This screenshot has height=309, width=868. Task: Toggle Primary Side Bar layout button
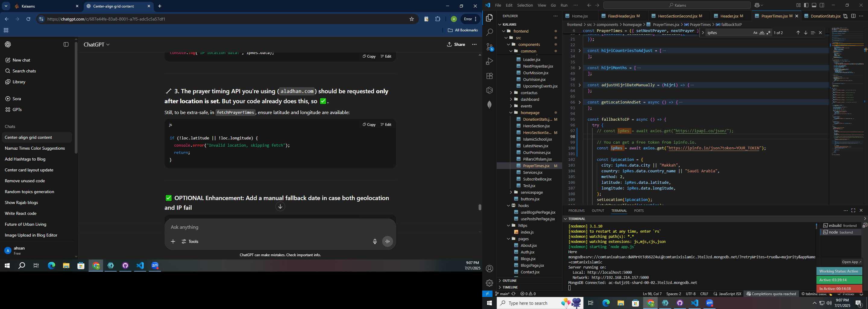pos(806,5)
